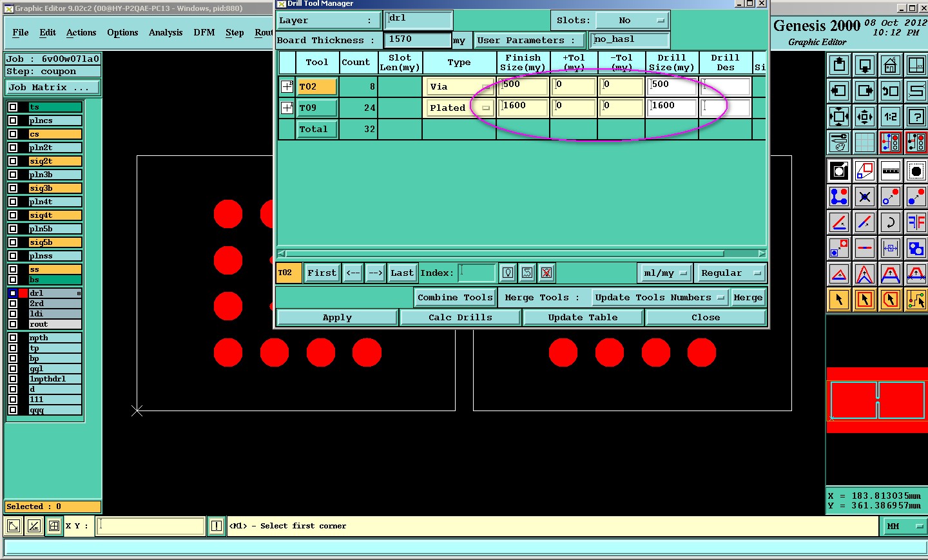
Task: Open the wrench and palette settings icon
Action: [x=839, y=142]
